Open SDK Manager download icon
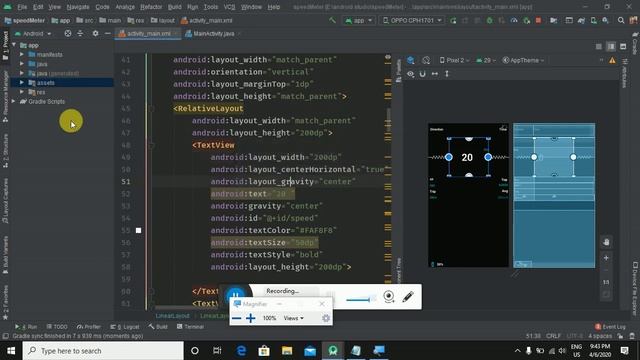This screenshot has width=640, height=360. coord(605,20)
